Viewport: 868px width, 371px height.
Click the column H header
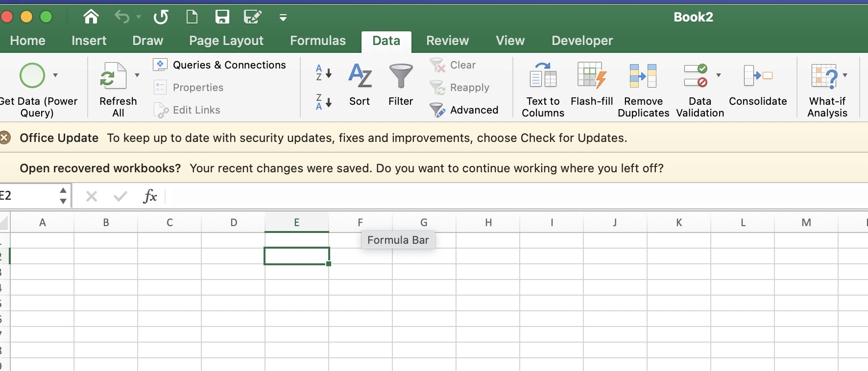[488, 223]
